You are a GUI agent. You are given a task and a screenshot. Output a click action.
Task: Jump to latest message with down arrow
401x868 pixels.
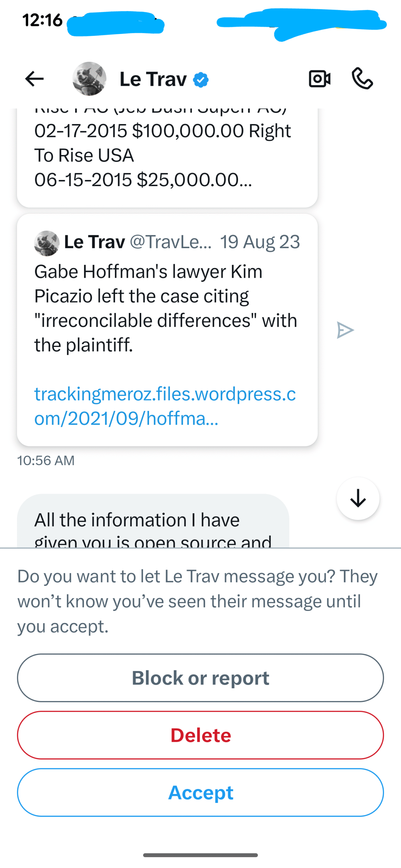[358, 498]
